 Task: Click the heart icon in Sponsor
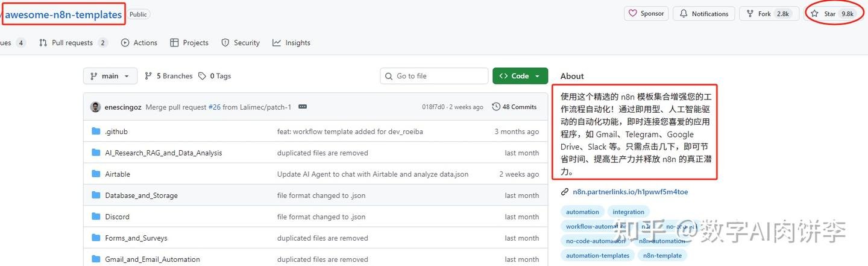[x=633, y=13]
